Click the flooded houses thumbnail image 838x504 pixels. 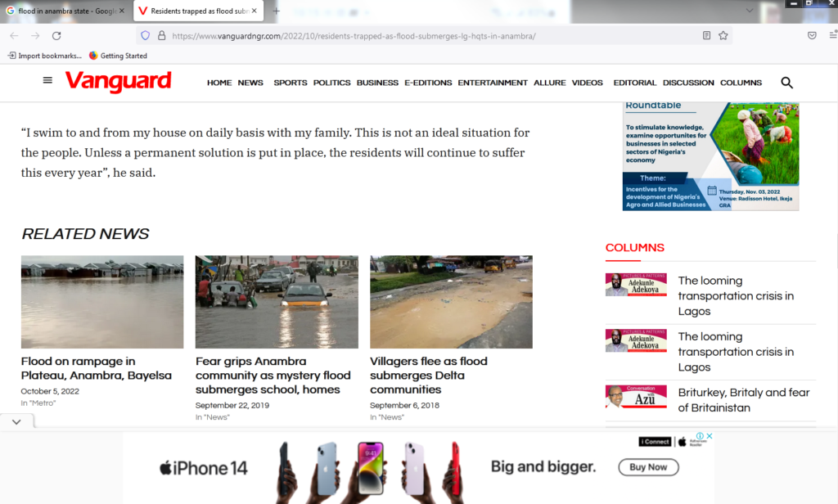pyautogui.click(x=102, y=302)
